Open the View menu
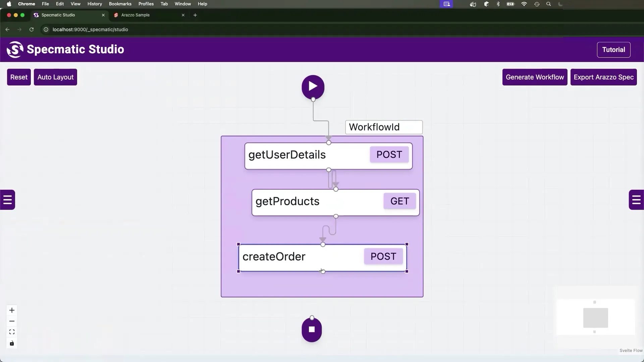 pyautogui.click(x=75, y=4)
